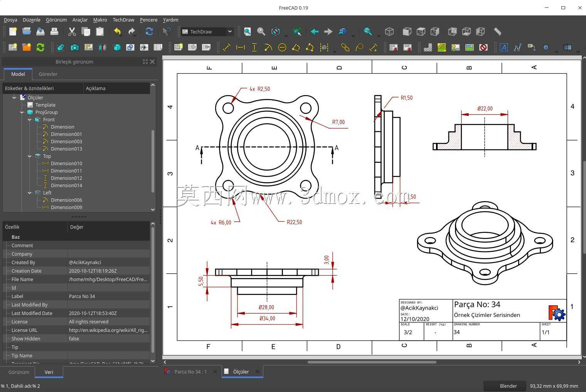
Task: Add a diameter dimension
Action: pos(282,47)
